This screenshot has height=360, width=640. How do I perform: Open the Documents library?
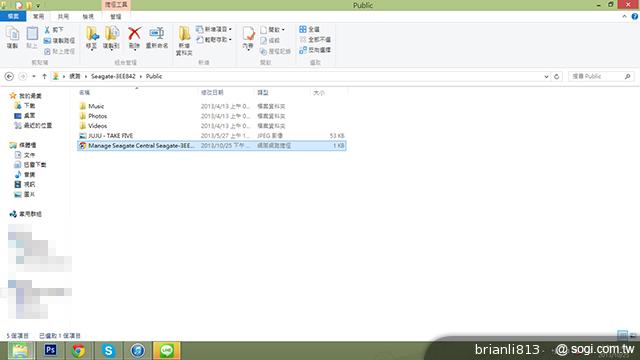[24, 155]
